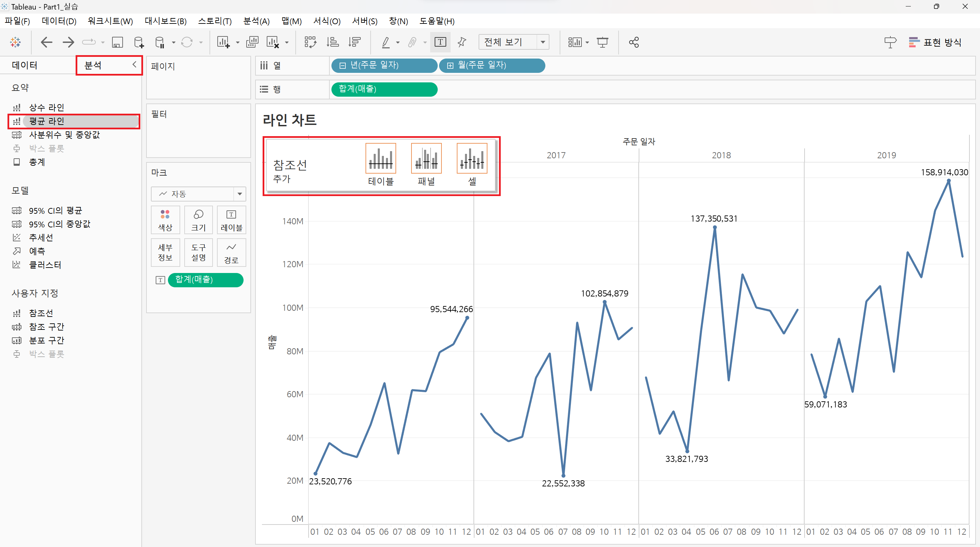Open the 색상 color marks card

tap(165, 220)
